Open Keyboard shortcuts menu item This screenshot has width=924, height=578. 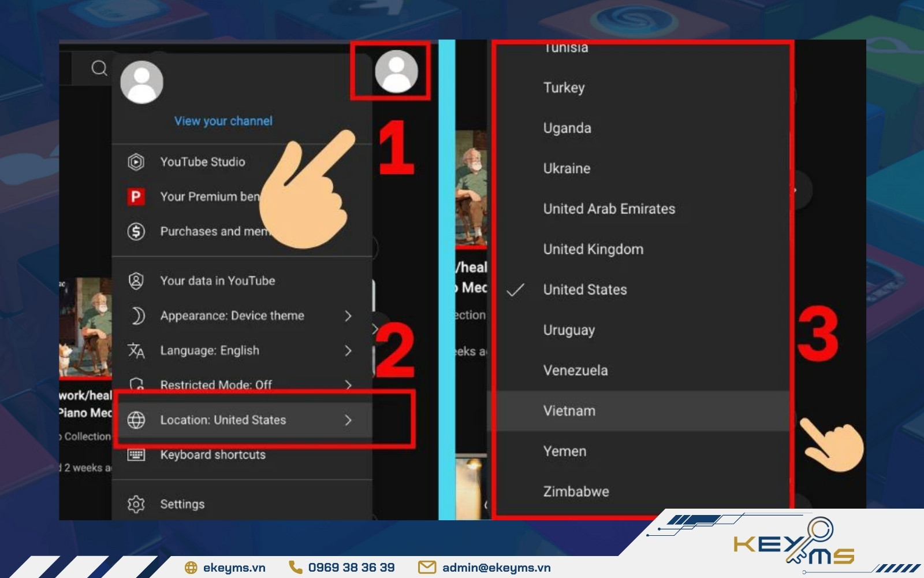[242, 454]
